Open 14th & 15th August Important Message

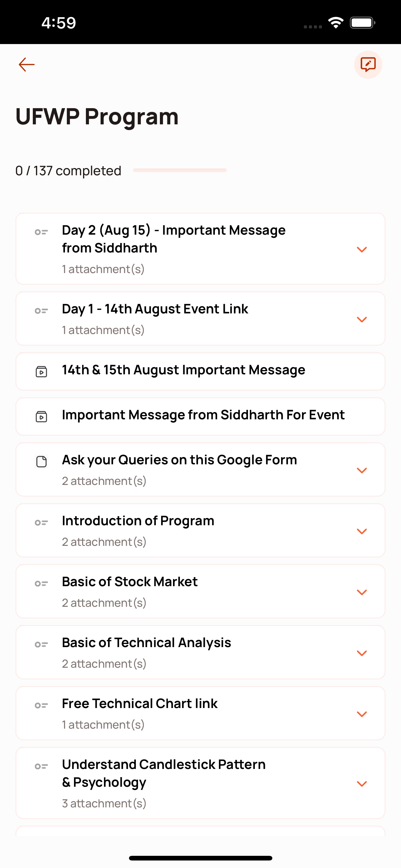[x=200, y=371]
